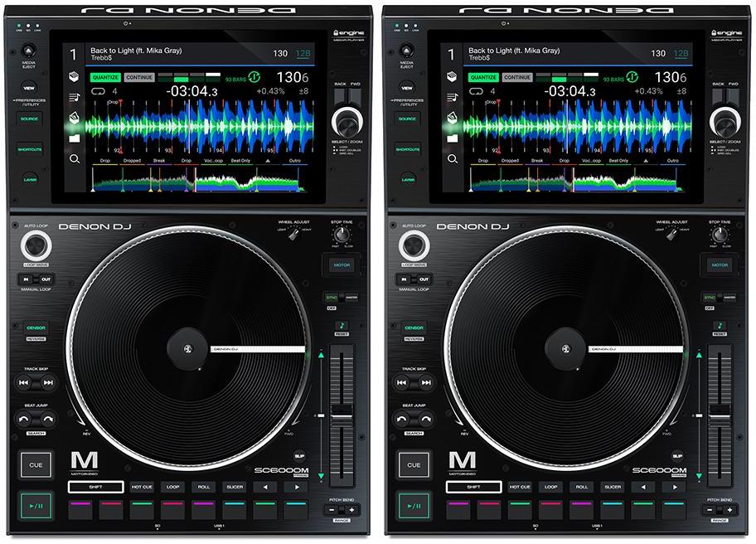This screenshot has width=756, height=544.
Task: Turn Stop Time knob on left deck
Action: click(x=342, y=235)
